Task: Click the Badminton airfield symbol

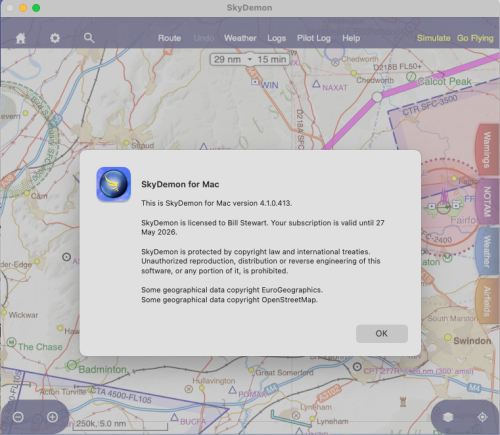Action: (x=72, y=366)
